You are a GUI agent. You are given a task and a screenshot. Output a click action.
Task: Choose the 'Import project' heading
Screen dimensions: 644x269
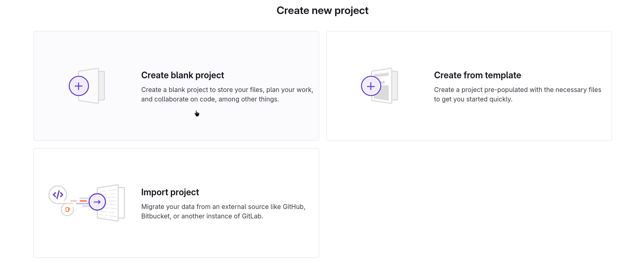tap(170, 192)
